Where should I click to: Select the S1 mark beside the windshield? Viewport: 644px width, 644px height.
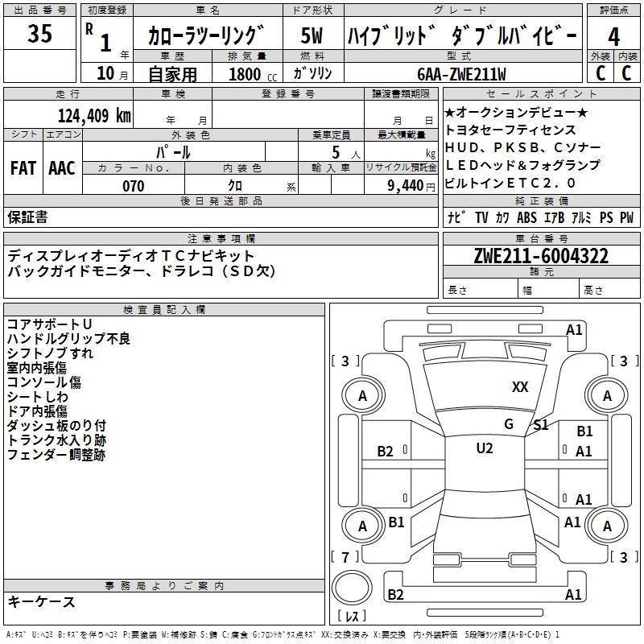pyautogui.click(x=540, y=425)
